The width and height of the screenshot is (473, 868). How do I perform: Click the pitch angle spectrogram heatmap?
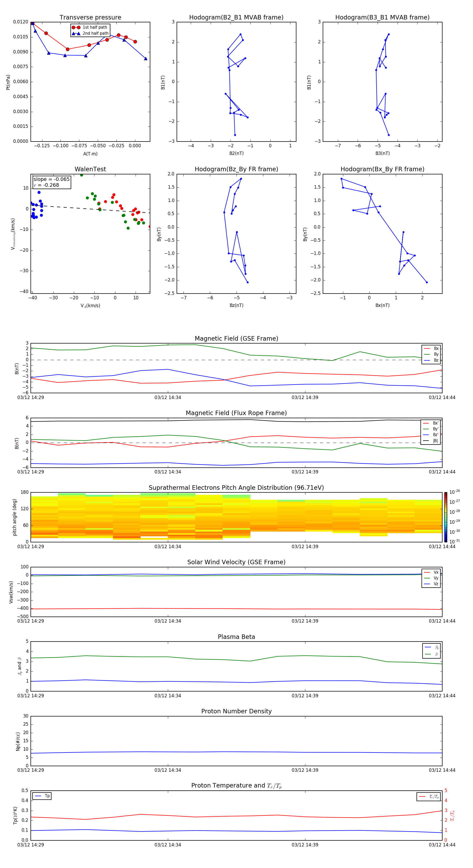(236, 517)
